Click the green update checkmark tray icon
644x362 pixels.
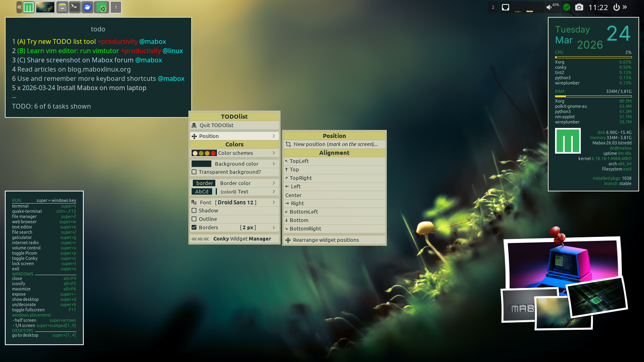click(567, 7)
